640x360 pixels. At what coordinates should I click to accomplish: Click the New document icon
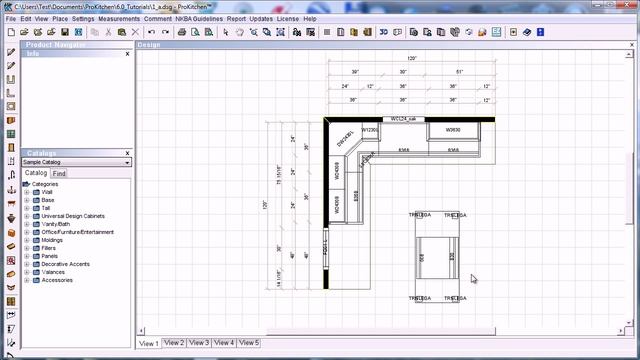pos(11,32)
